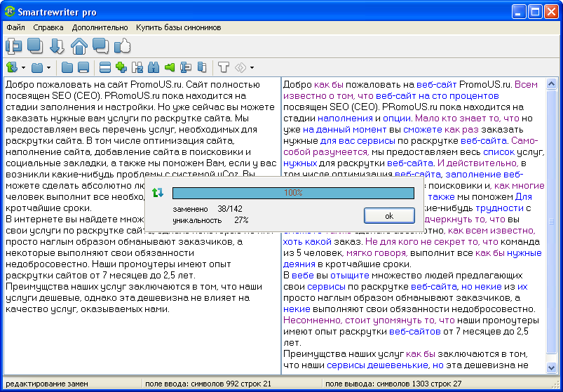563x392 pixels.
Task: Click the 'поле ввода: символов 992 строк 21' status
Action: tap(208, 384)
